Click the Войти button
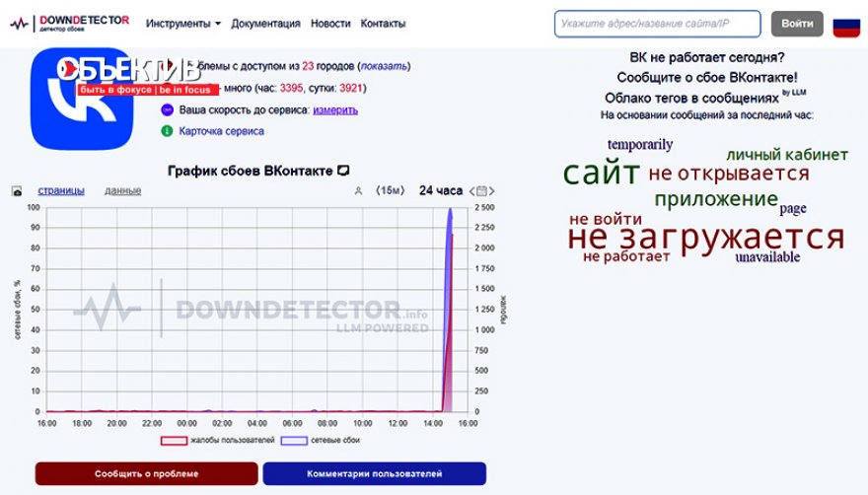This screenshot has height=495, width=868. pyautogui.click(x=797, y=24)
